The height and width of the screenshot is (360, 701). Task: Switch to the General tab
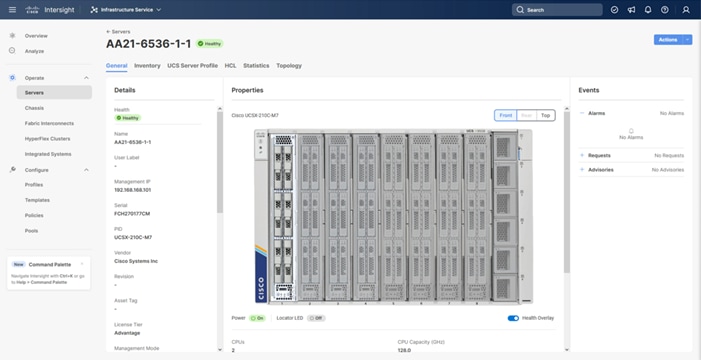coord(117,66)
